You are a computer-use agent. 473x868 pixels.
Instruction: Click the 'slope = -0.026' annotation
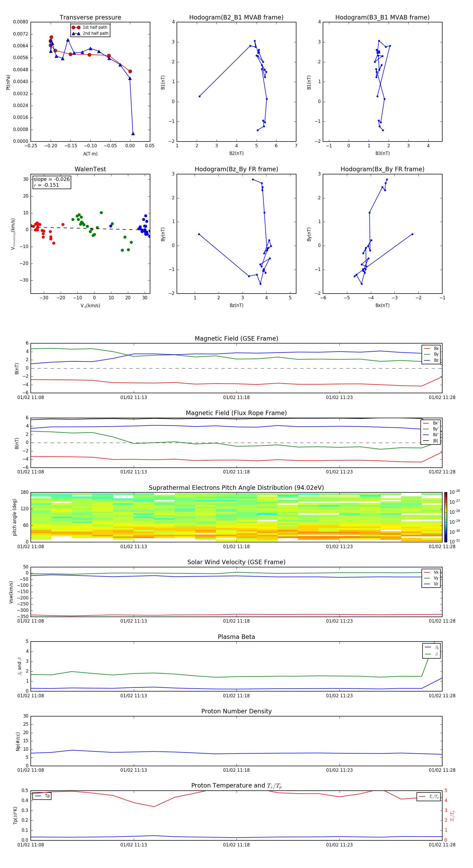(52, 179)
